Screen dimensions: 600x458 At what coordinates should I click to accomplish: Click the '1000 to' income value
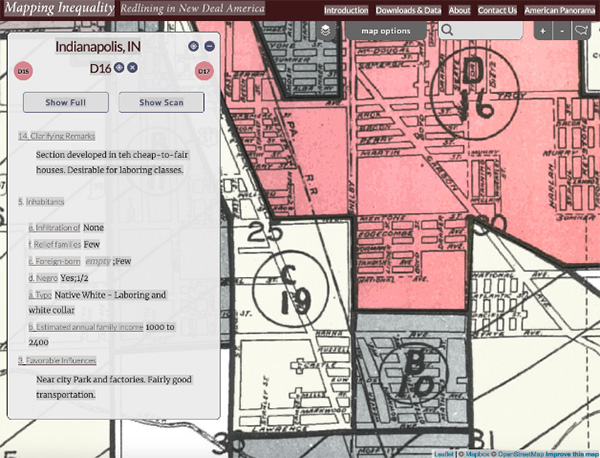pyautogui.click(x=160, y=327)
